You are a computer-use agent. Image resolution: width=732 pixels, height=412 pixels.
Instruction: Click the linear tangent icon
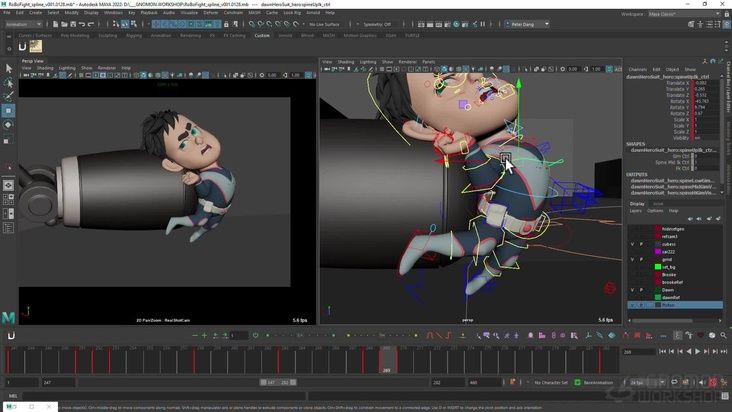[x=439, y=335]
